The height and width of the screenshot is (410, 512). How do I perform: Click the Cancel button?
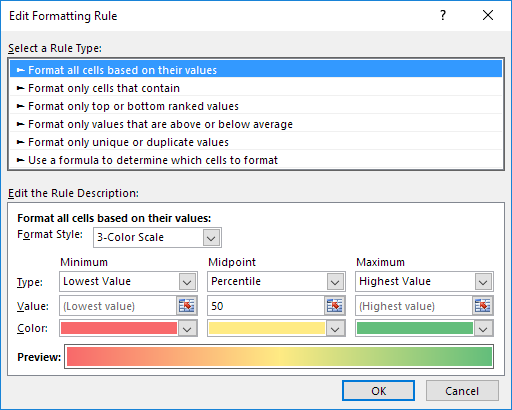(x=462, y=391)
